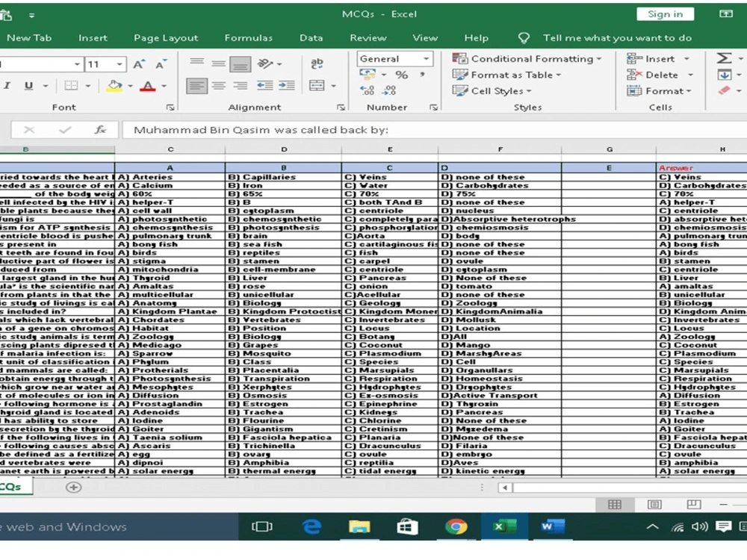Open Format as Table gallery
Screen dimensions: 747x560
tap(507, 75)
